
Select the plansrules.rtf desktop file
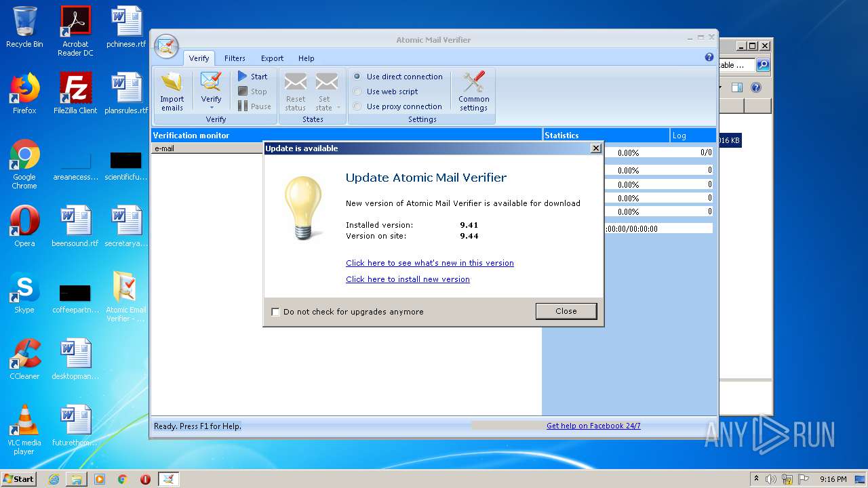[x=126, y=94]
